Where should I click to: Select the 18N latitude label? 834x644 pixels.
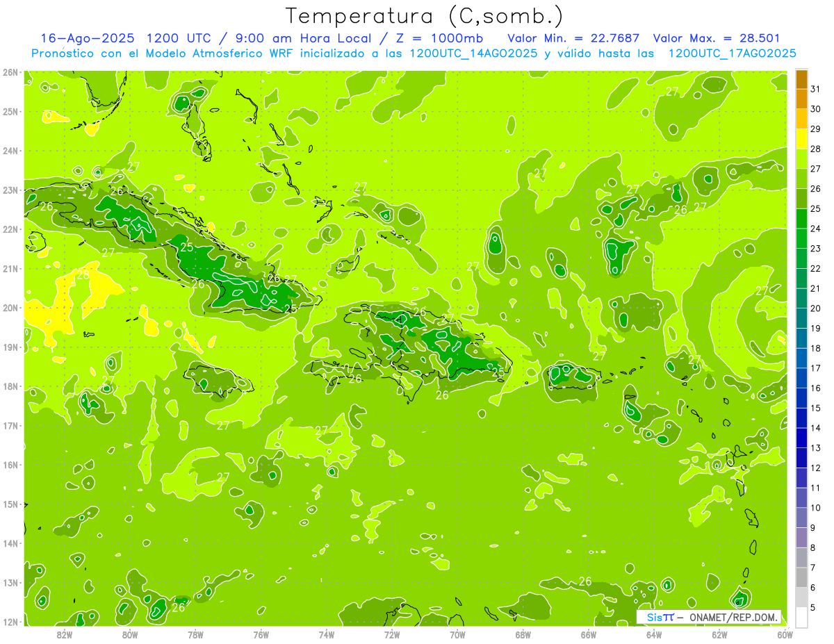click(10, 386)
